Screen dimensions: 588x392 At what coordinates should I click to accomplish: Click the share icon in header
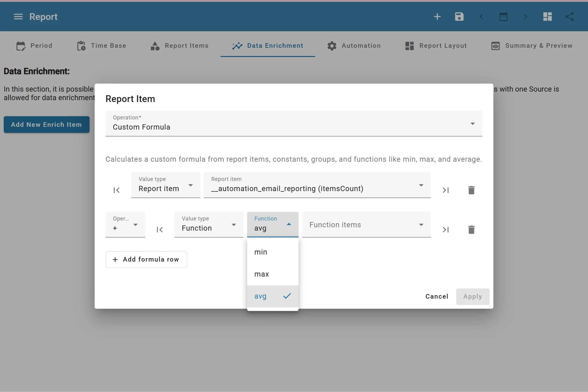pos(570,17)
